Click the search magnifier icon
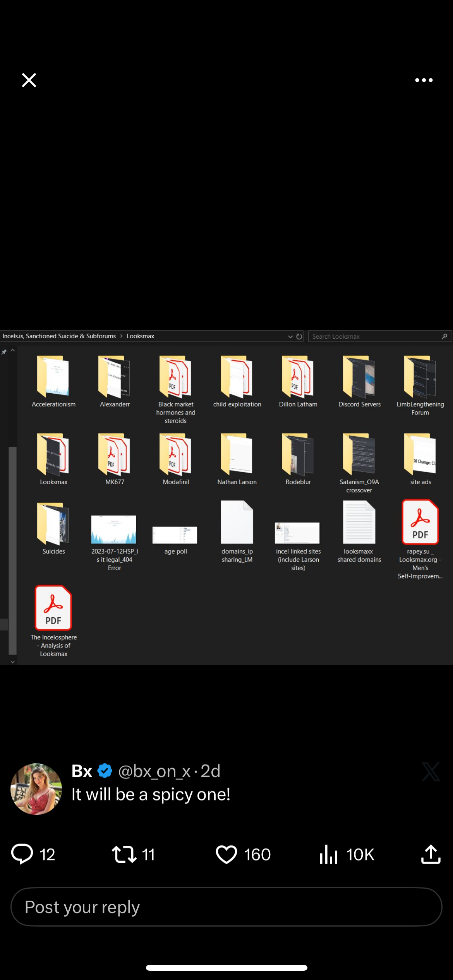This screenshot has width=453, height=980. click(444, 336)
